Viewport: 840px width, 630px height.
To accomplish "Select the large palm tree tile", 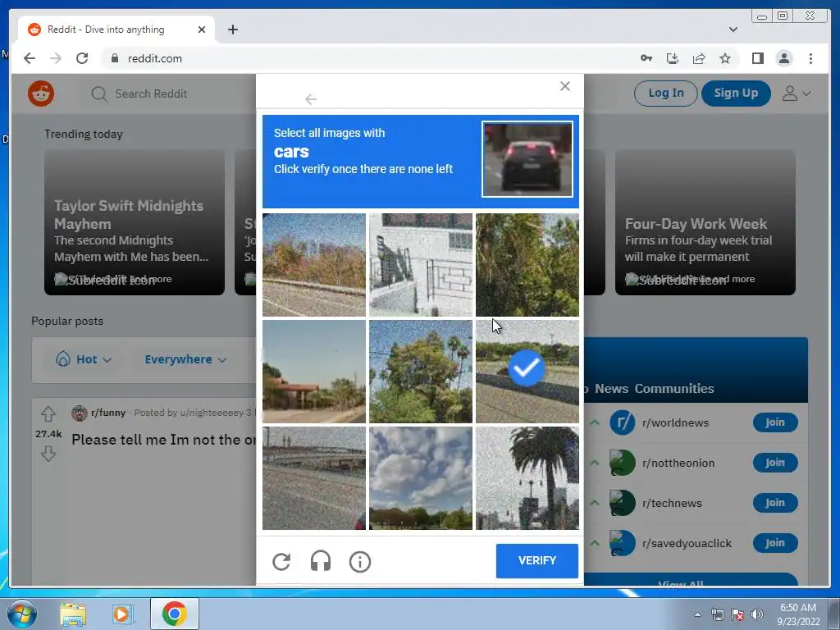I will [x=527, y=478].
